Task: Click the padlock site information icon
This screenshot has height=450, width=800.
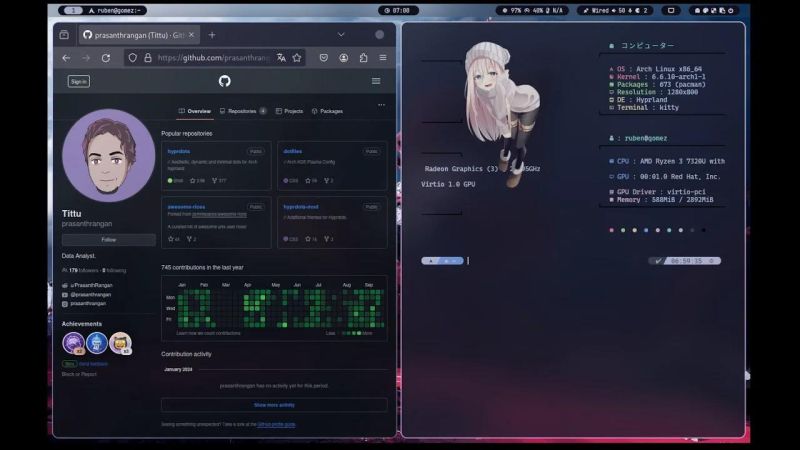Action: click(147, 58)
